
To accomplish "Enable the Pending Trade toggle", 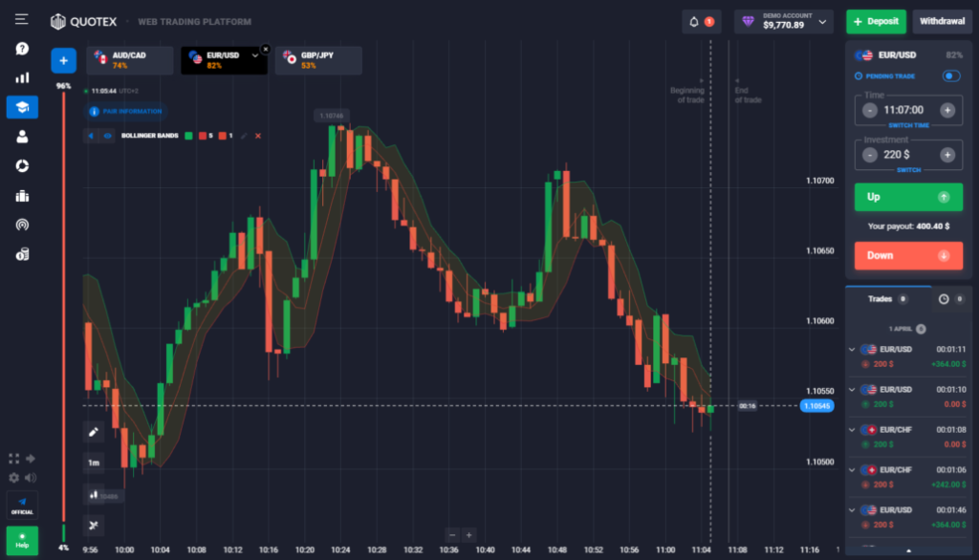I will (x=952, y=76).
